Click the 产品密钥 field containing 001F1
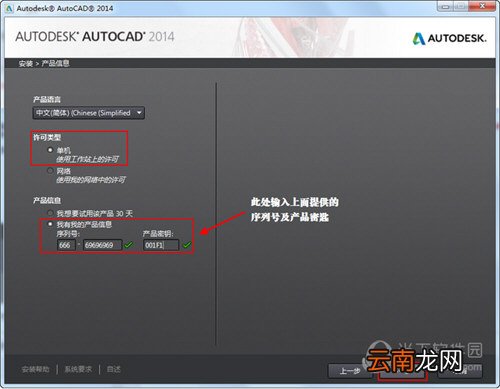 click(x=161, y=245)
